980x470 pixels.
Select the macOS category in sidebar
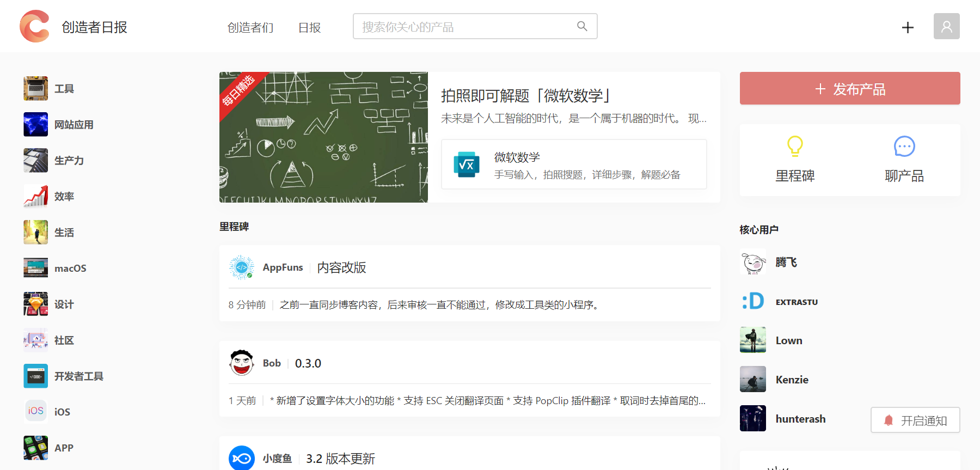click(x=70, y=268)
